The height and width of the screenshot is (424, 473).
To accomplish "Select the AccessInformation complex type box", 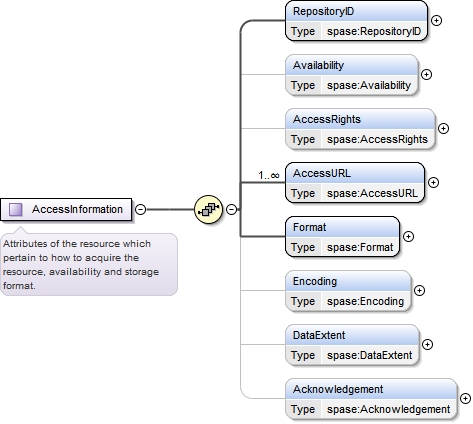I will coord(66,209).
